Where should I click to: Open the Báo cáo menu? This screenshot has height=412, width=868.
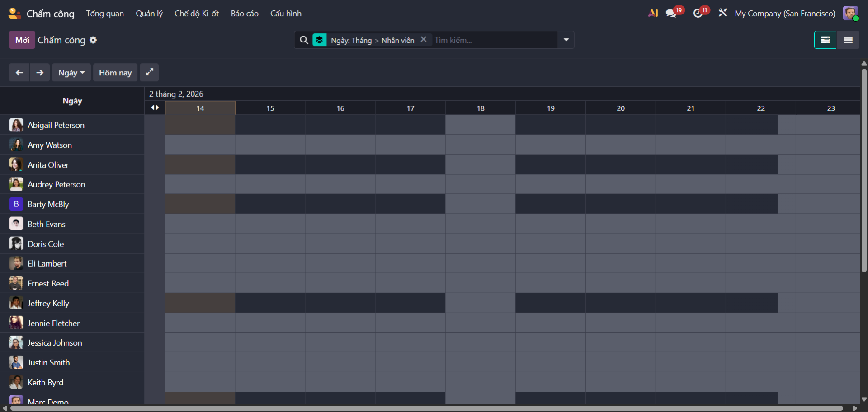[x=245, y=14]
